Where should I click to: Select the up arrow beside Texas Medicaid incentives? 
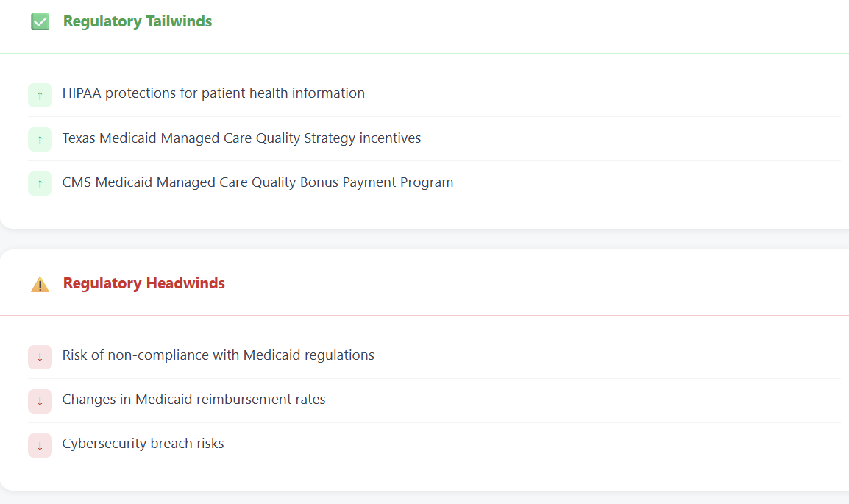click(x=40, y=139)
